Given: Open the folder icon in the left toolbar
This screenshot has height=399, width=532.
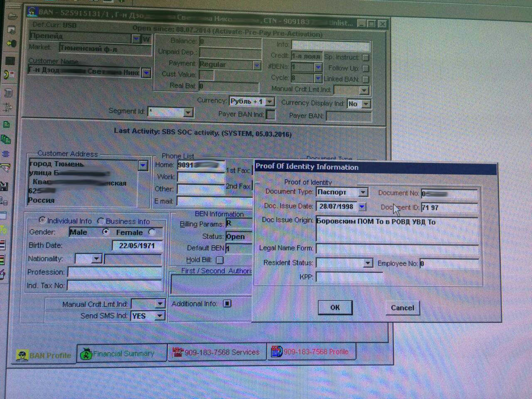Looking at the screenshot, I should pyautogui.click(x=12, y=17).
